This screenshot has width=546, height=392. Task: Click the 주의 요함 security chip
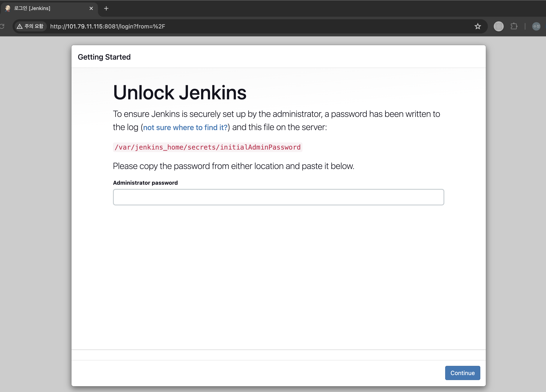pos(34,26)
